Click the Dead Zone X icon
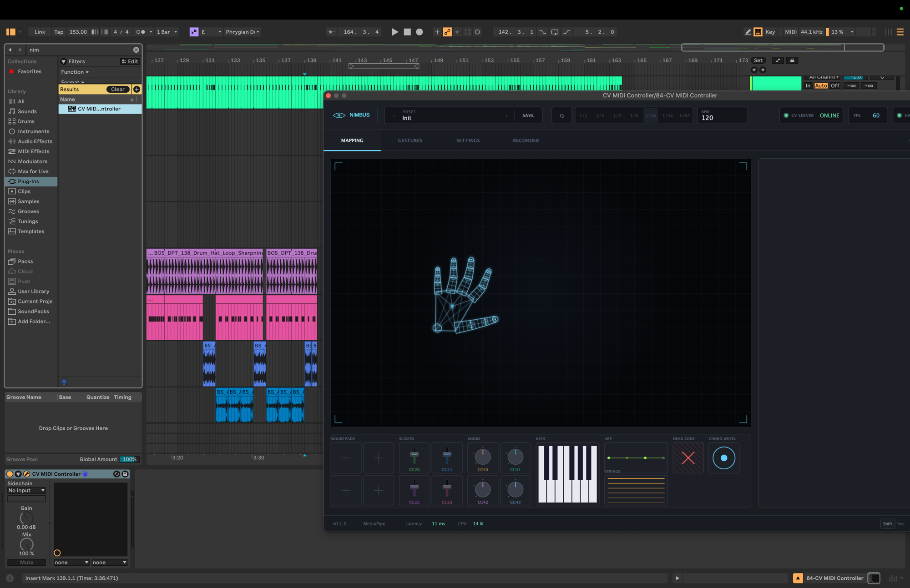 pyautogui.click(x=688, y=458)
